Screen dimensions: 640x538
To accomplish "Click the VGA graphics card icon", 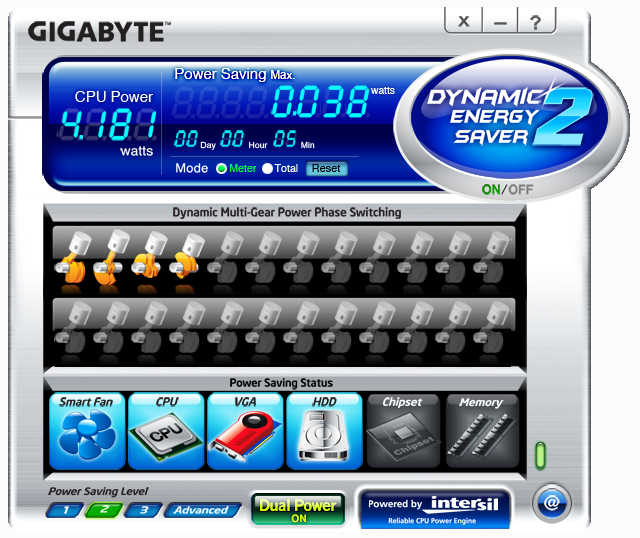I will [245, 432].
